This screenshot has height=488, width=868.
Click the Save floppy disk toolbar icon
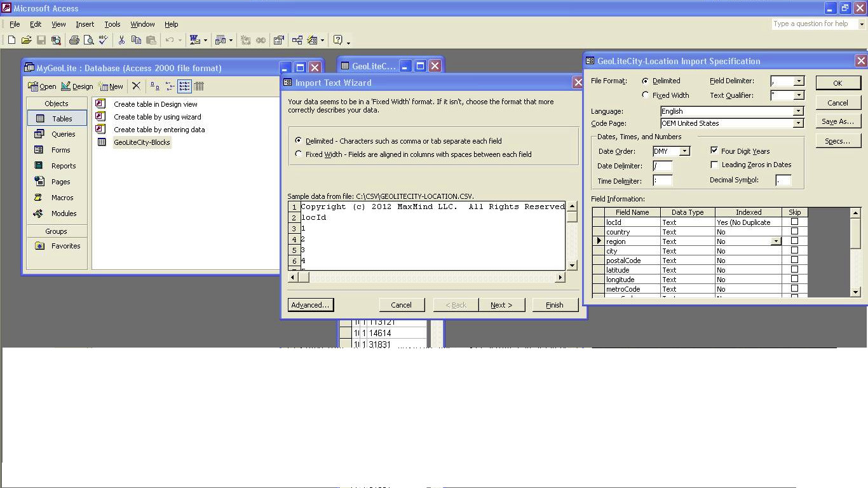[x=41, y=40]
